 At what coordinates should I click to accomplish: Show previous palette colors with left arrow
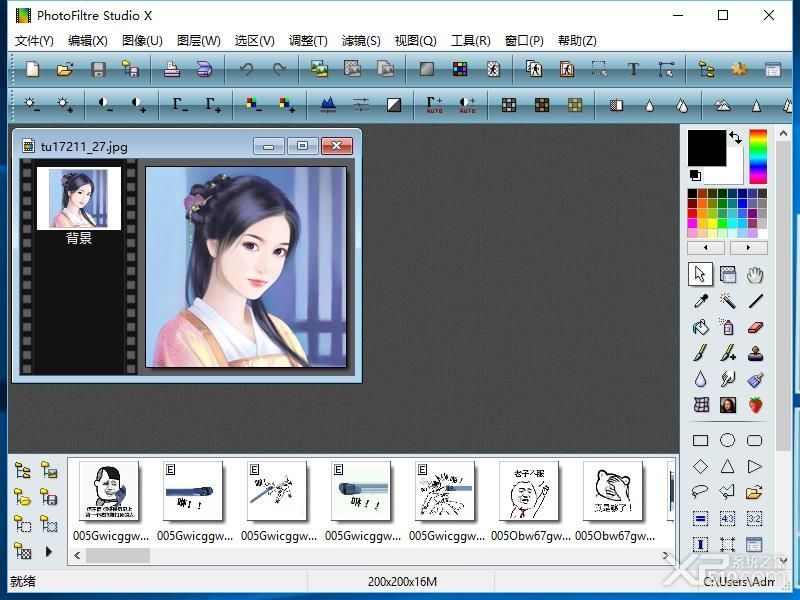(706, 248)
